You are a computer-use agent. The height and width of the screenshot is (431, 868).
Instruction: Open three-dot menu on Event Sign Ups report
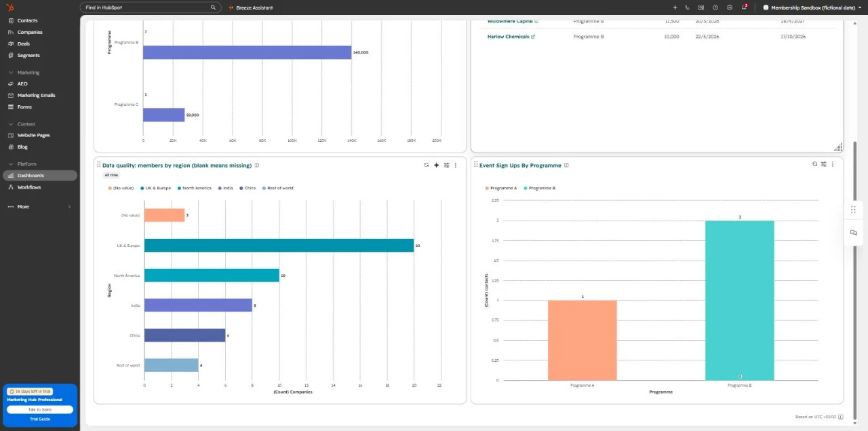tap(833, 164)
